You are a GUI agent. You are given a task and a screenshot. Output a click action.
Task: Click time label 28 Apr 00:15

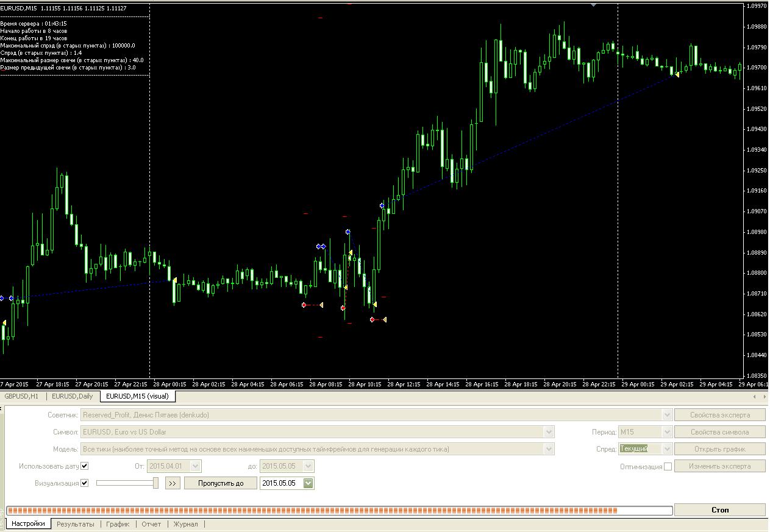pyautogui.click(x=170, y=385)
